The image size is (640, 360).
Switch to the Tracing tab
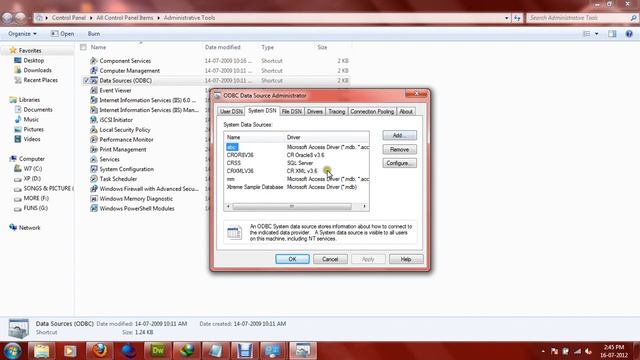[337, 111]
